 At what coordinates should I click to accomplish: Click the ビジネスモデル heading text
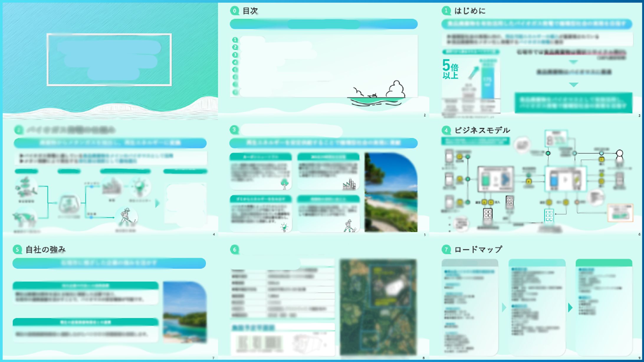click(x=482, y=130)
